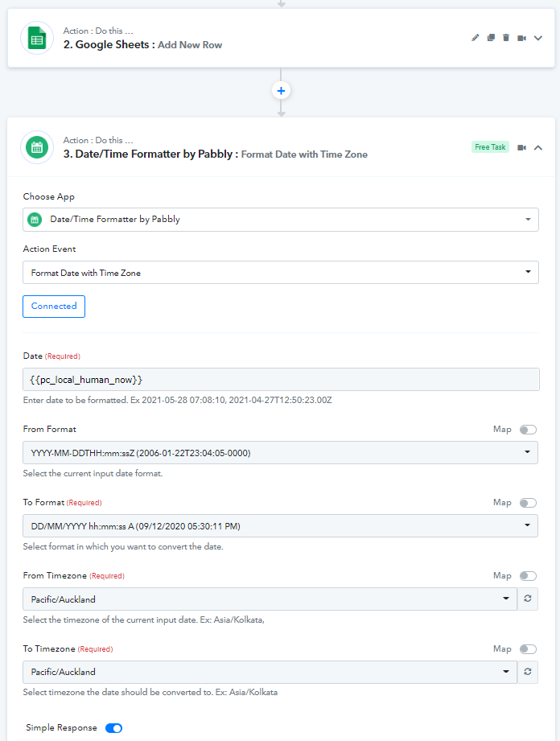Open video tutorial for Date/Time Formatter step
Screen dimensions: 560x741
521,147
